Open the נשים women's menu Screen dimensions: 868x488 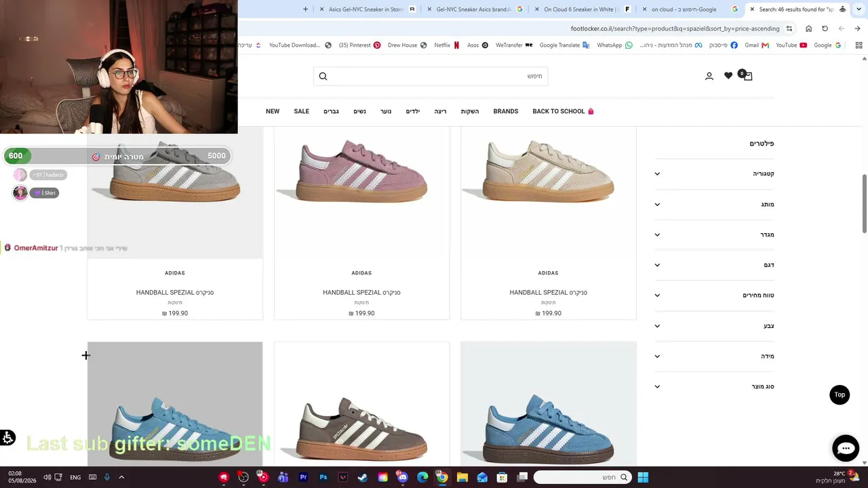tap(359, 111)
